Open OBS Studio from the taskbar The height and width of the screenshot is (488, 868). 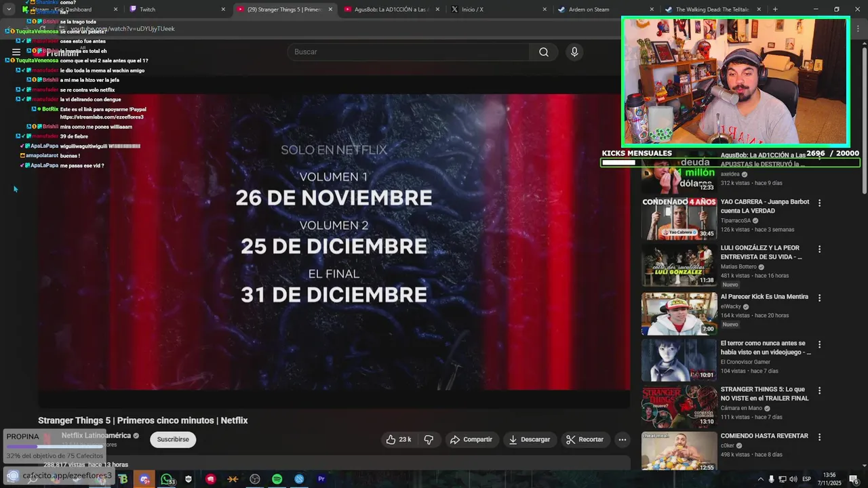(255, 479)
